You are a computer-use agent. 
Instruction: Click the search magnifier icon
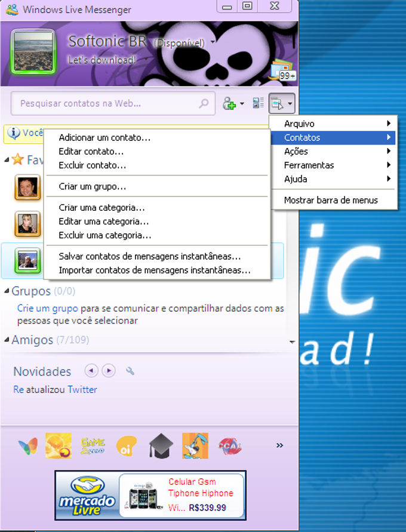click(204, 103)
